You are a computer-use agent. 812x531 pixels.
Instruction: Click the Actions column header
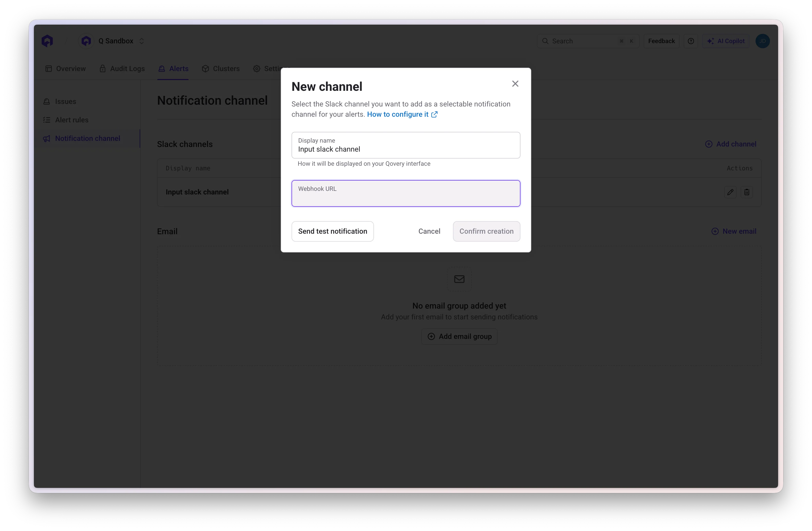740,168
